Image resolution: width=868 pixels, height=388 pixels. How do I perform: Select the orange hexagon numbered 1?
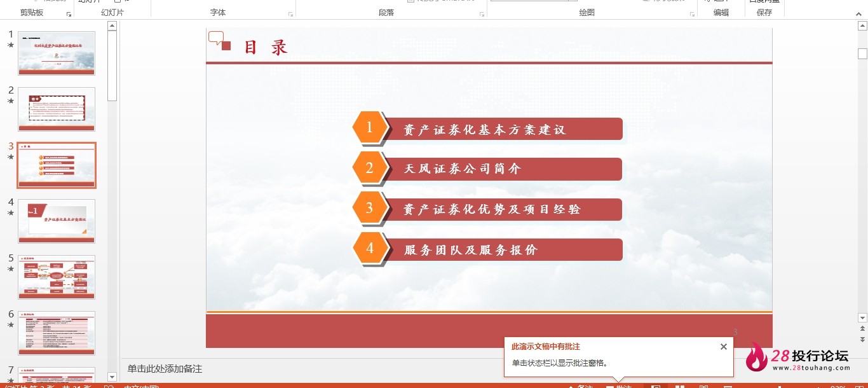370,128
